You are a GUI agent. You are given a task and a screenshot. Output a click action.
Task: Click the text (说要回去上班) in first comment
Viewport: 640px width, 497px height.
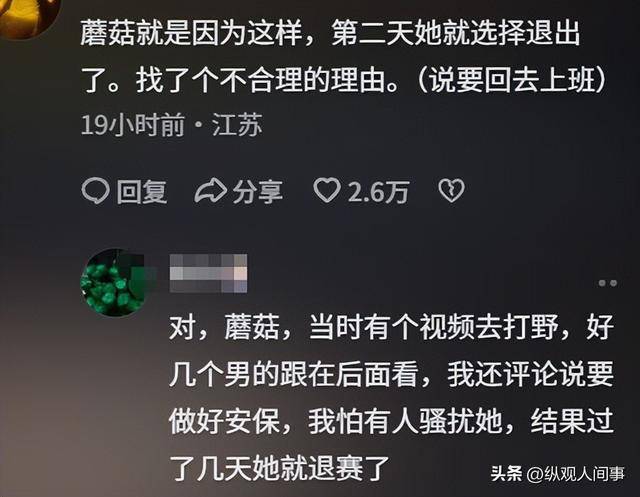(x=513, y=80)
